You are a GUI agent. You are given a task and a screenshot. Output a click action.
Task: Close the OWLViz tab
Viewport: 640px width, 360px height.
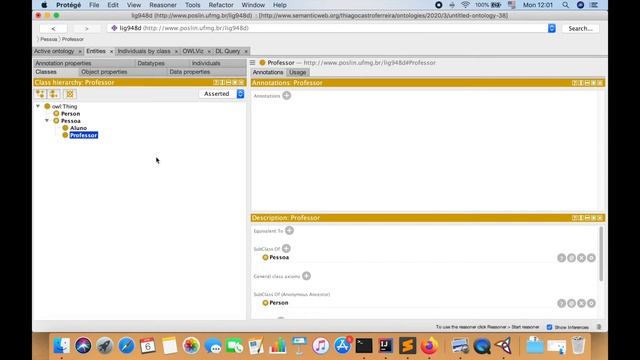tap(209, 51)
